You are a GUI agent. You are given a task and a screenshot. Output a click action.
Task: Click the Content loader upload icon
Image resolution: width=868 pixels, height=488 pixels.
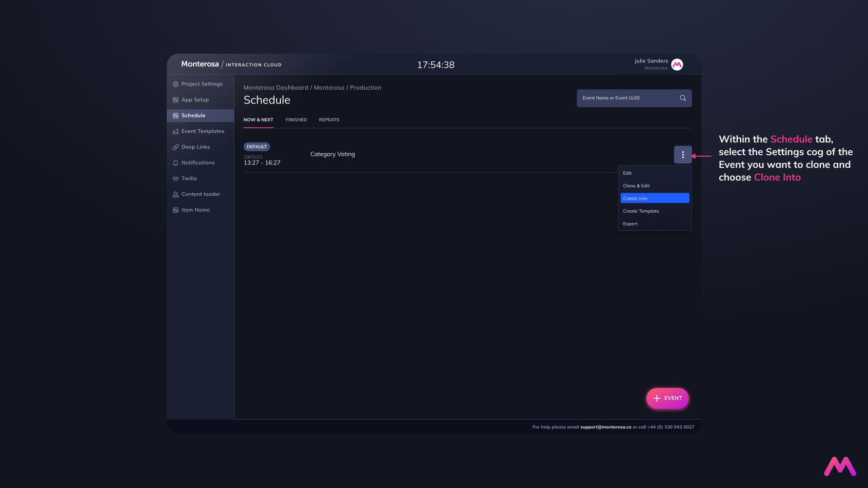tap(176, 194)
